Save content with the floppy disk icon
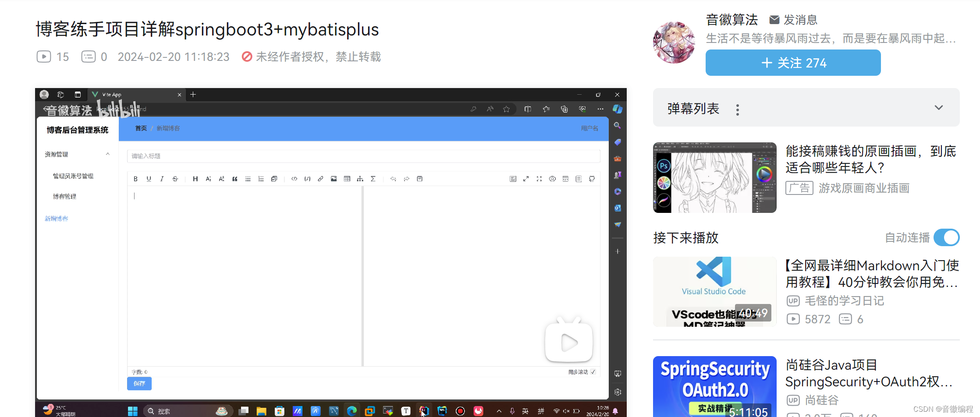The height and width of the screenshot is (417, 980). [x=419, y=179]
